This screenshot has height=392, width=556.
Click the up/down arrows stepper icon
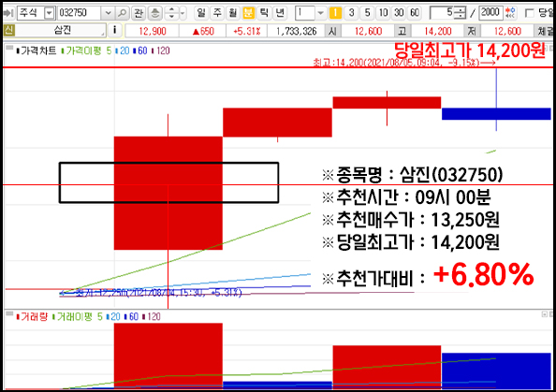click(171, 13)
